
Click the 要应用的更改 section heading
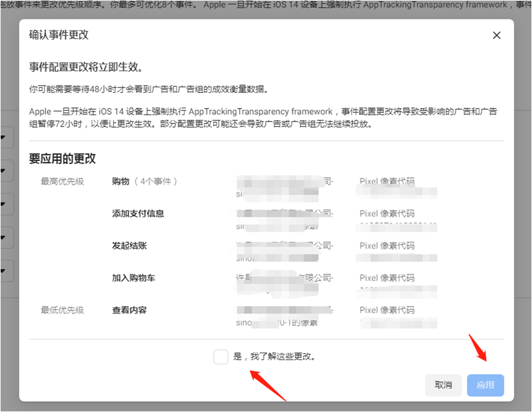click(x=63, y=159)
